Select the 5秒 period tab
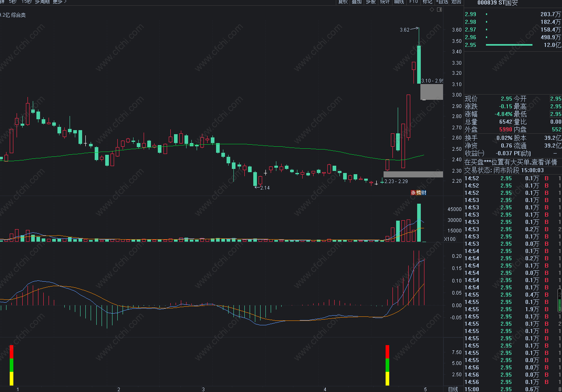The image size is (562, 392). [x=13, y=2]
